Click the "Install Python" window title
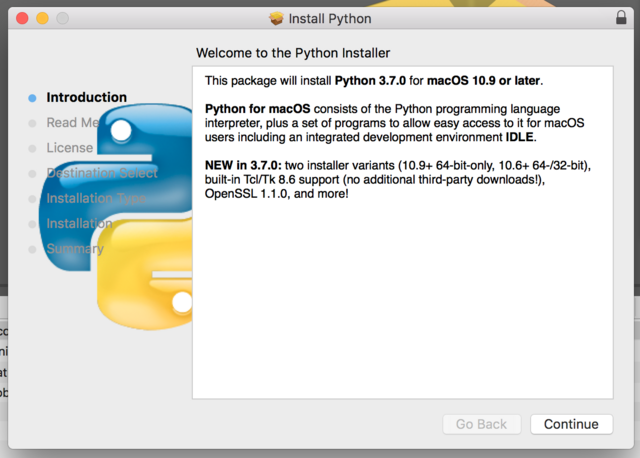The width and height of the screenshot is (640, 458). 330,19
